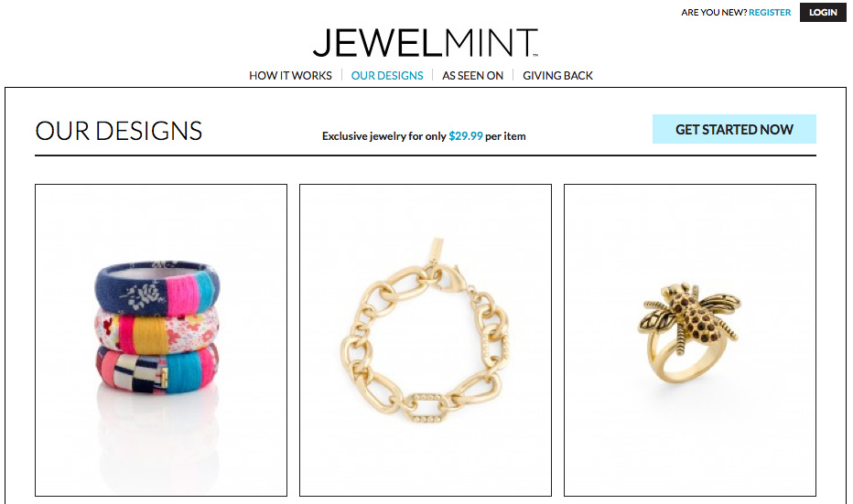
Task: Click the Register link
Action: (x=769, y=12)
